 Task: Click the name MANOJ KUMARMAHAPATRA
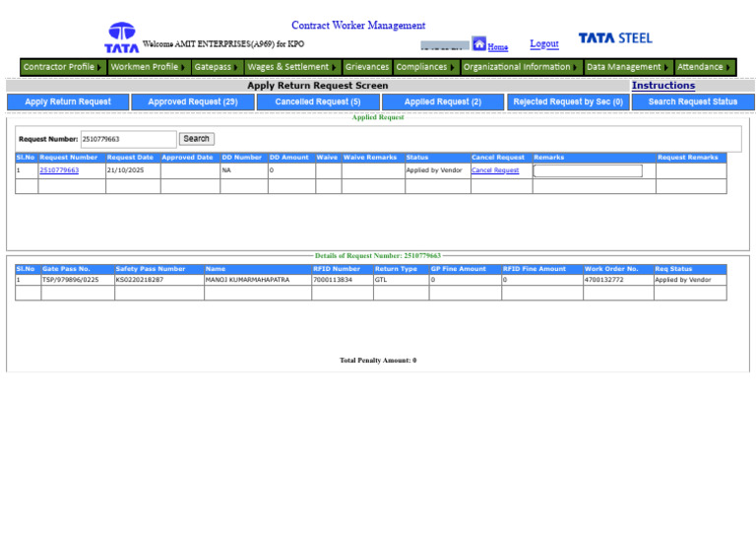point(247,280)
